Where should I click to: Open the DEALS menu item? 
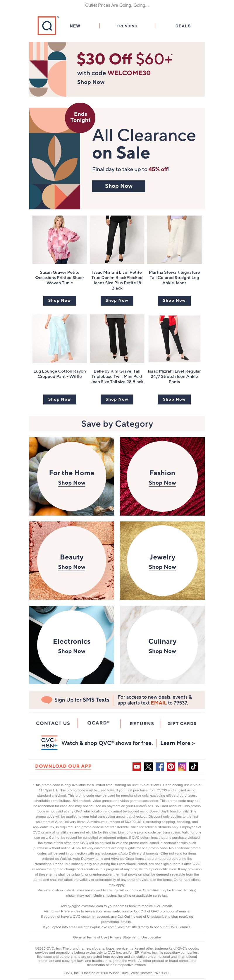(x=183, y=26)
